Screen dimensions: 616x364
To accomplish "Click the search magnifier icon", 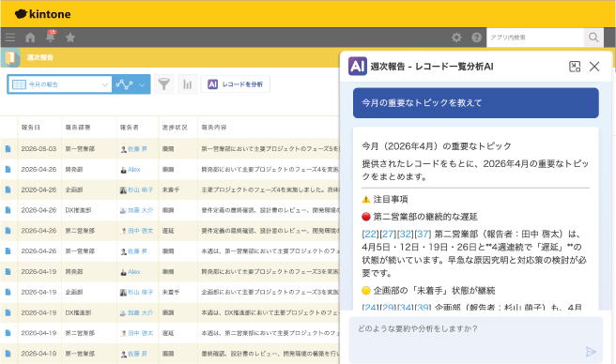I will (593, 38).
